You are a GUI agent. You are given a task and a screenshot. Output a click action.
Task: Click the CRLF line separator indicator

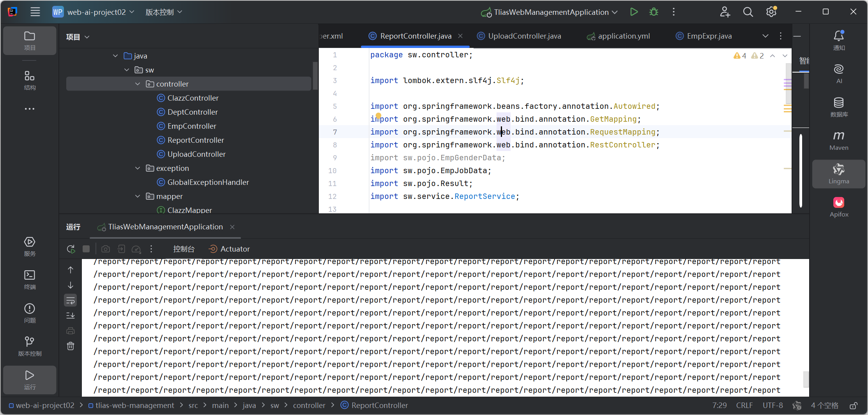click(744, 406)
